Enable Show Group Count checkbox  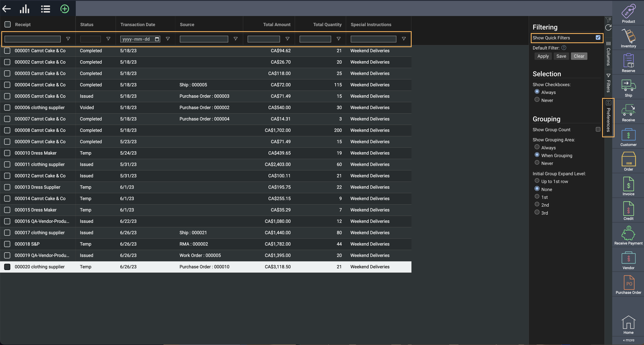coord(598,129)
